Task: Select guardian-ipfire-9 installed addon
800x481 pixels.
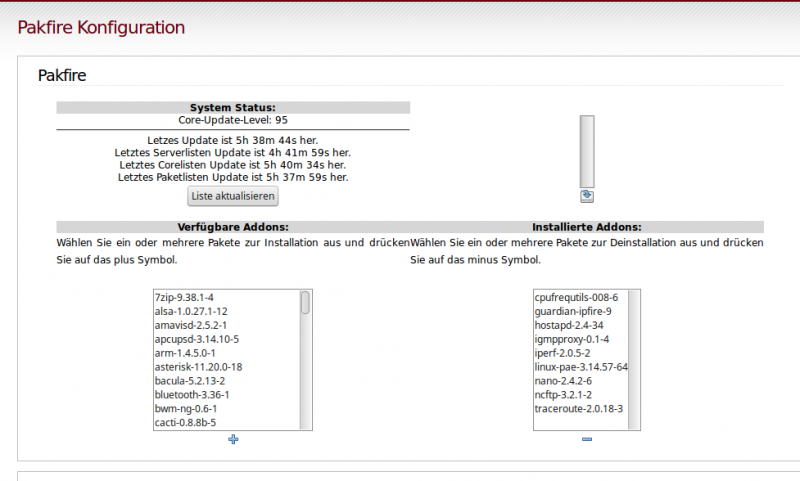Action: 581,311
